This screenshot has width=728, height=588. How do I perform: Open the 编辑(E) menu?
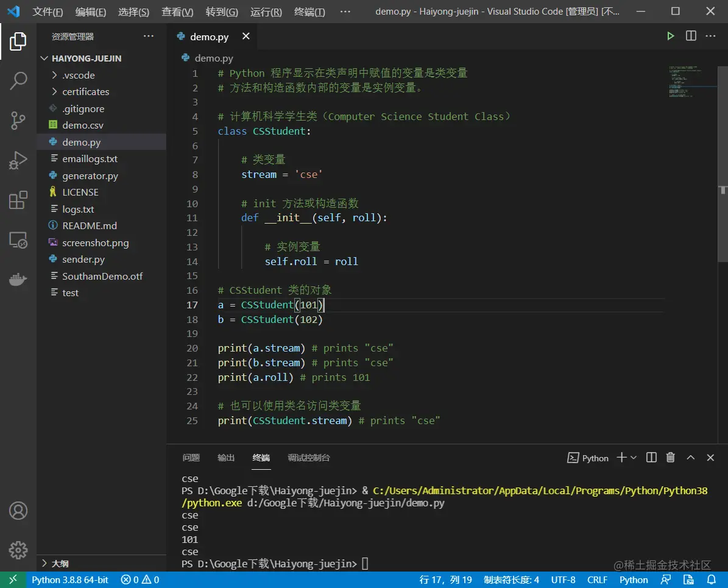91,12
